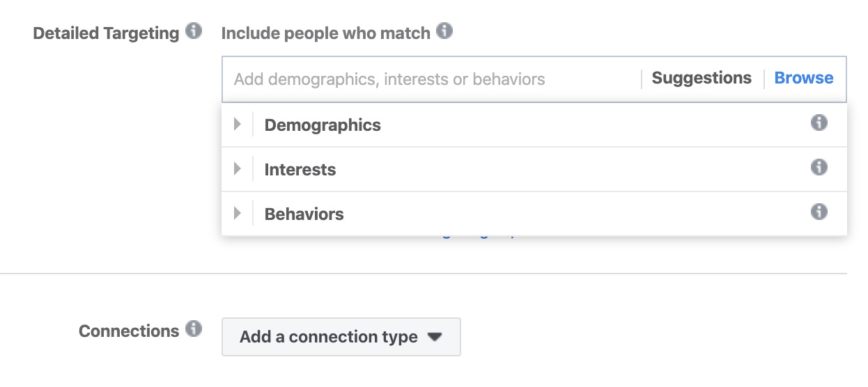Expand the Behaviors disclosure triangle
The width and height of the screenshot is (868, 387).
(238, 213)
